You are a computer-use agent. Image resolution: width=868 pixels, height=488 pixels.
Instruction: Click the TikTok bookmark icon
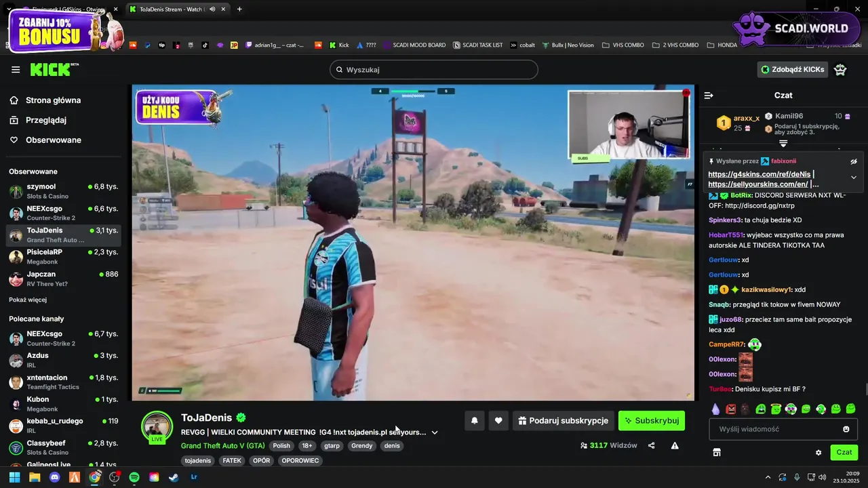pyautogui.click(x=205, y=45)
